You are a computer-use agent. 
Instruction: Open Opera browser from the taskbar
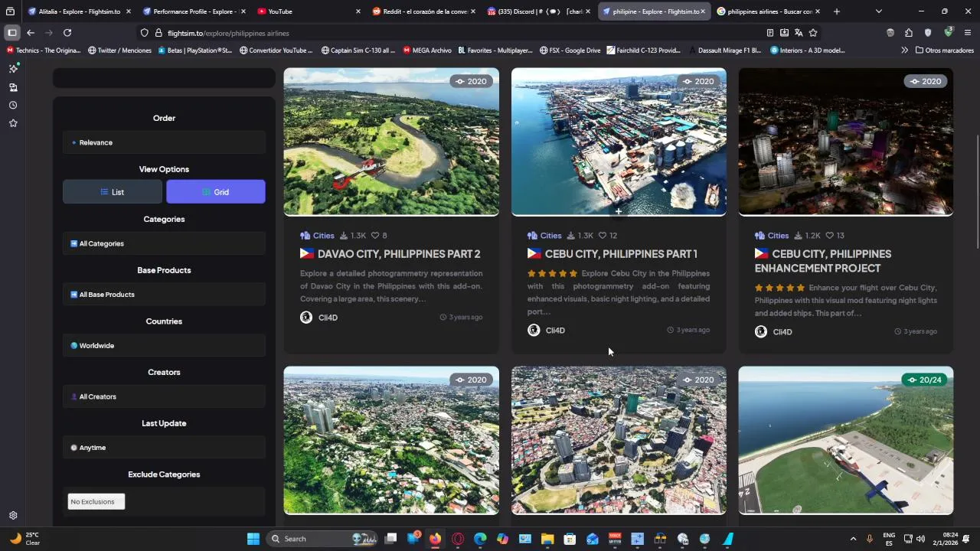click(x=458, y=539)
